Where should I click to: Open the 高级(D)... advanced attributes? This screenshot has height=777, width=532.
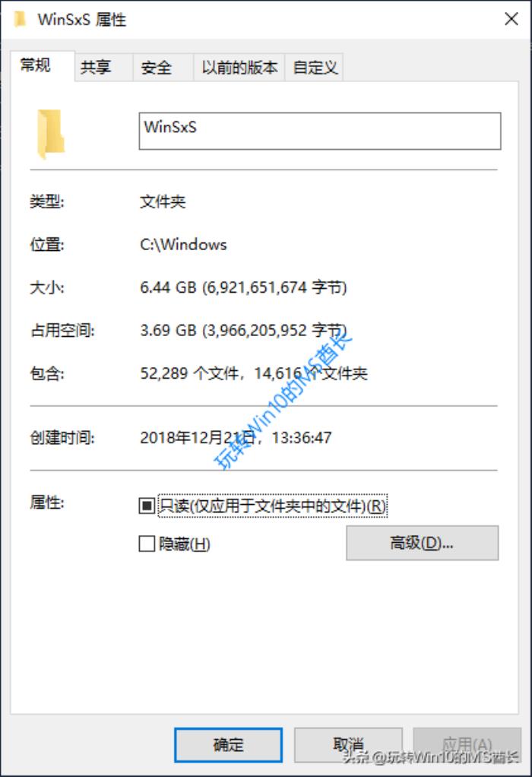(x=422, y=543)
